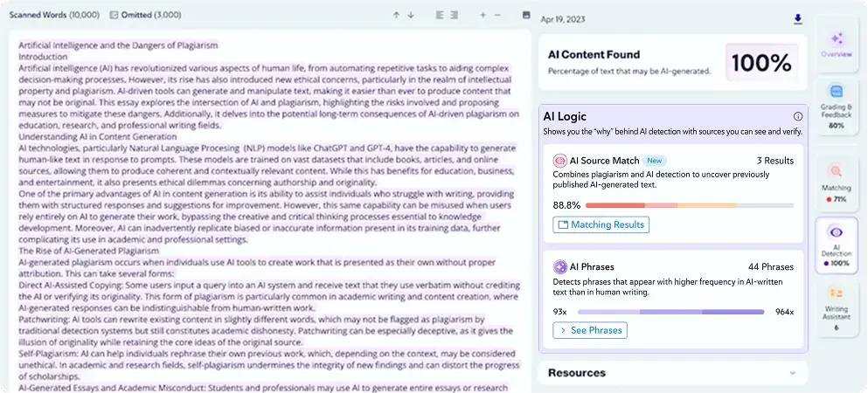Click the 964x frequency value
This screenshot has height=393, width=868.
784,312
